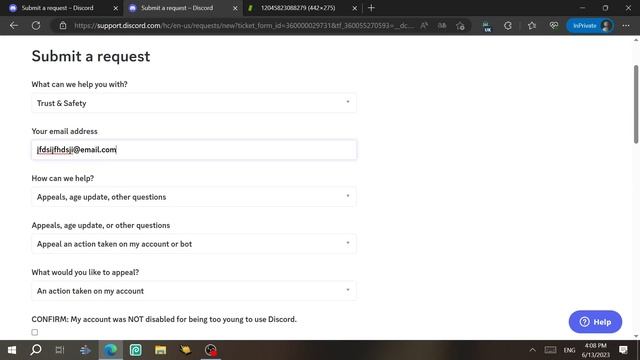Click the email address input field
The height and width of the screenshot is (360, 640).
(194, 150)
